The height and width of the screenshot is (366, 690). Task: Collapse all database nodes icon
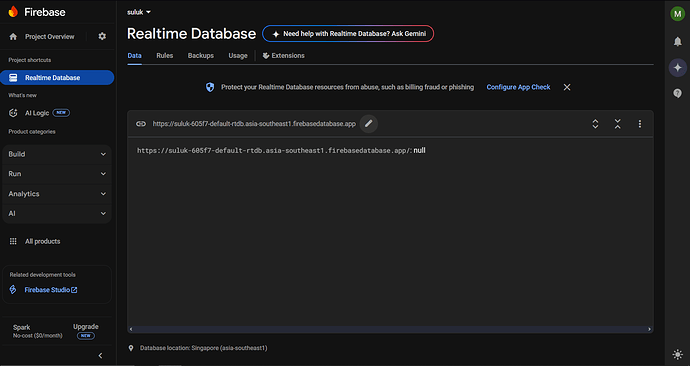pyautogui.click(x=617, y=124)
